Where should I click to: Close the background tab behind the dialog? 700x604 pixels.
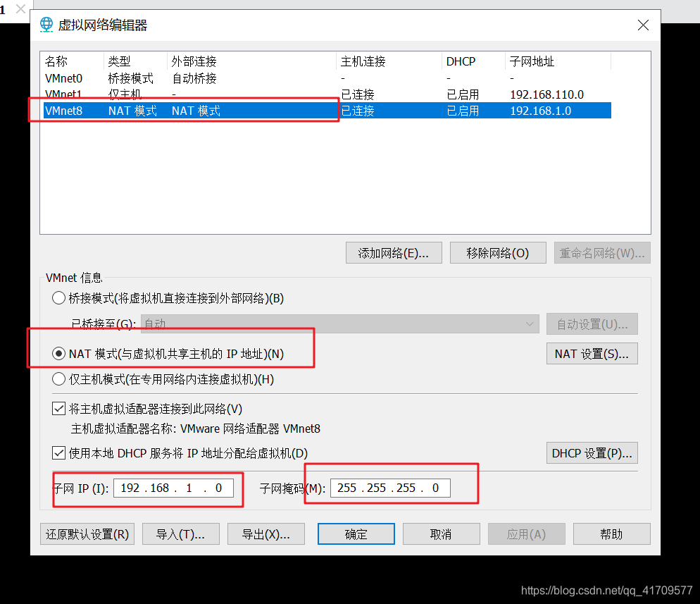coord(20,8)
